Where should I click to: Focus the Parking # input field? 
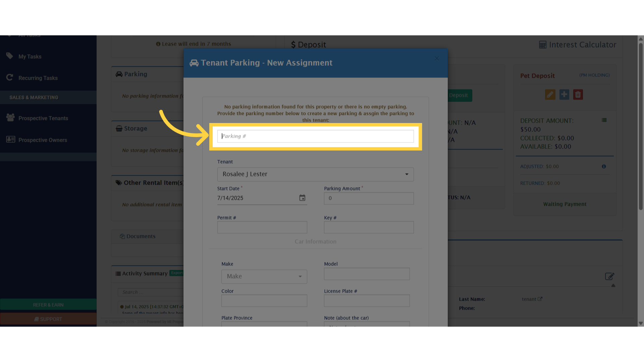pos(315,136)
